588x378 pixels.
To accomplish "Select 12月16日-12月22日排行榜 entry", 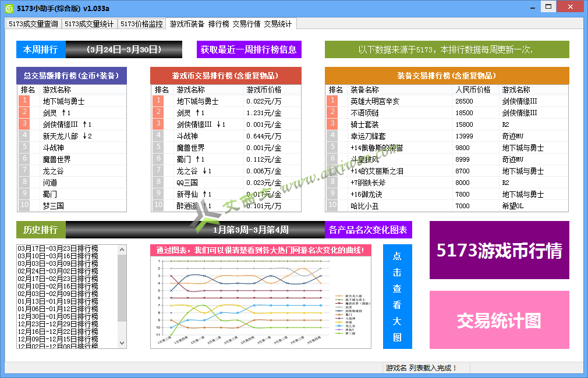I will click(58, 331).
